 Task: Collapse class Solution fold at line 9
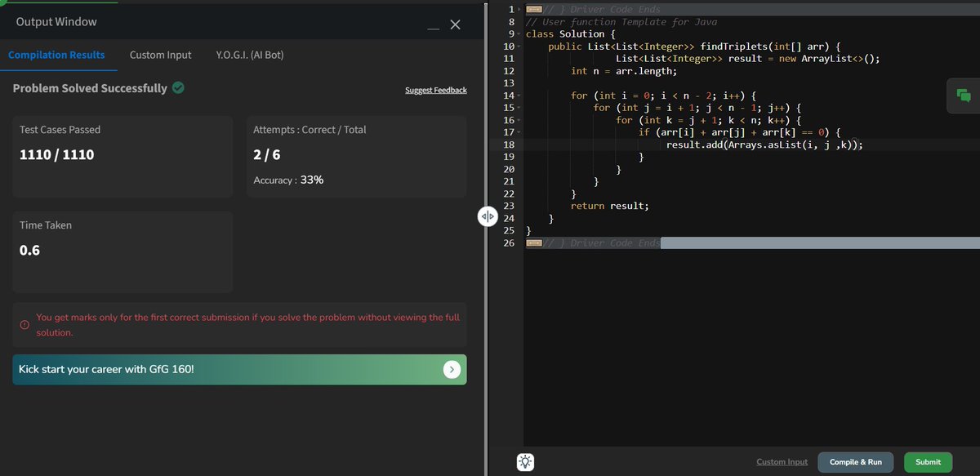click(x=519, y=33)
